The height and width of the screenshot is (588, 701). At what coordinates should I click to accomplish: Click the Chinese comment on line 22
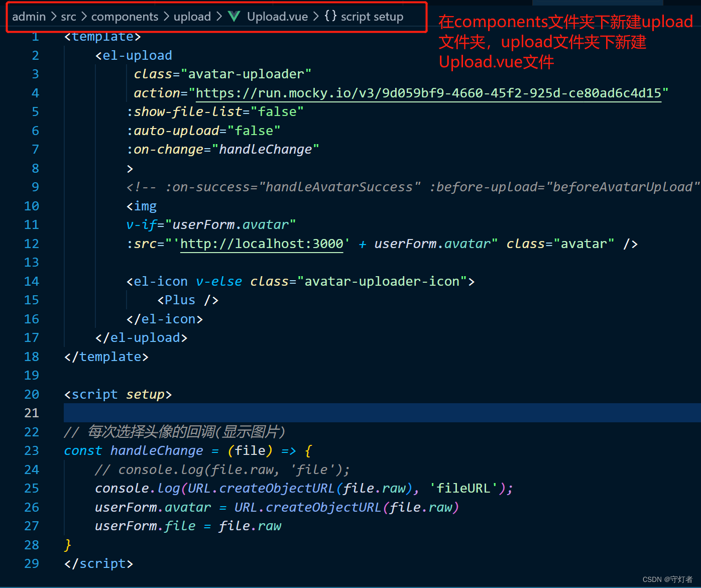point(175,432)
